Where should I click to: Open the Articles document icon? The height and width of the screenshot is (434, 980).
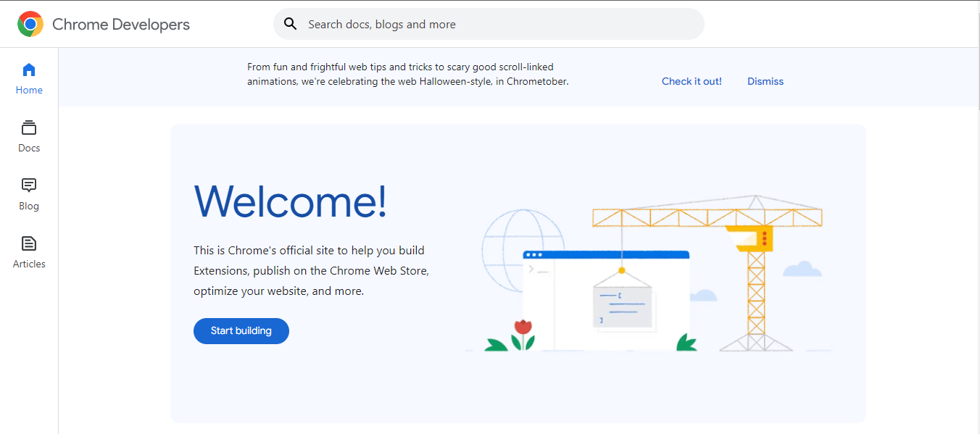[x=29, y=243]
